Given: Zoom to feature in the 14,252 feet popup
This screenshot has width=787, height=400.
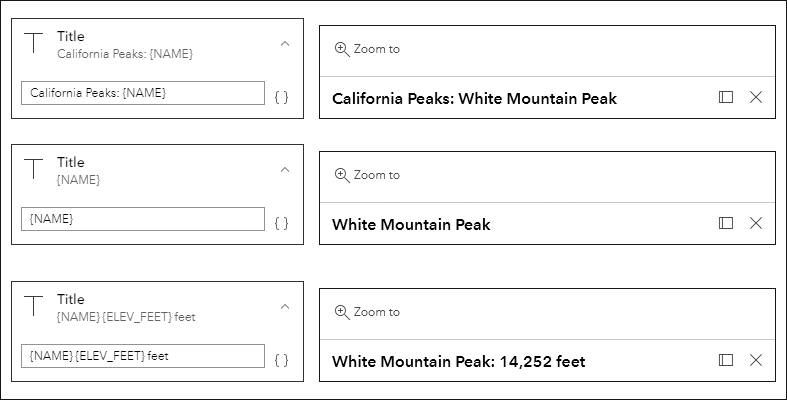Looking at the screenshot, I should (367, 311).
